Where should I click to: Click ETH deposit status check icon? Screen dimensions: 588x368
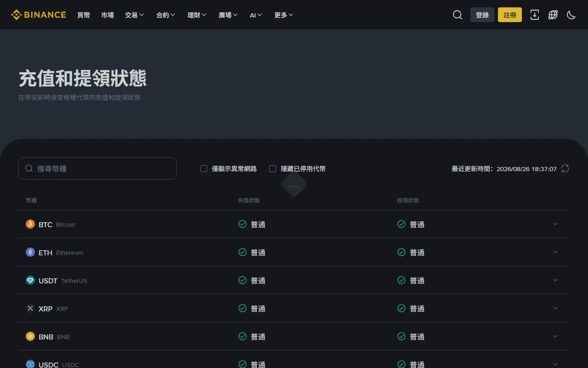[x=243, y=252]
